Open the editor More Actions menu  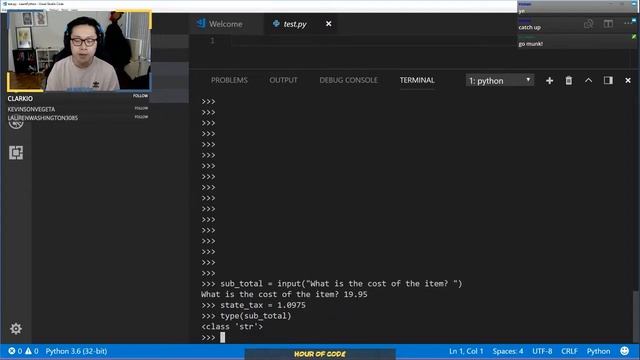pos(628,24)
